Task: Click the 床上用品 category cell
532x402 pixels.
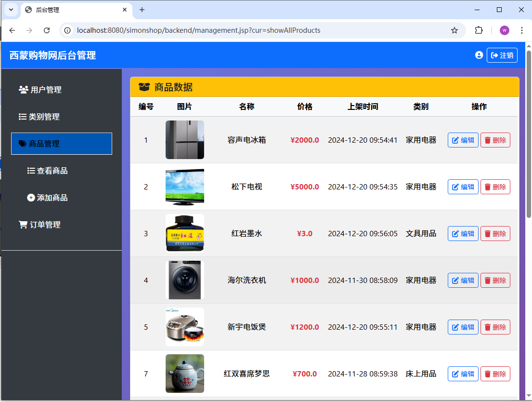Action: [421, 374]
